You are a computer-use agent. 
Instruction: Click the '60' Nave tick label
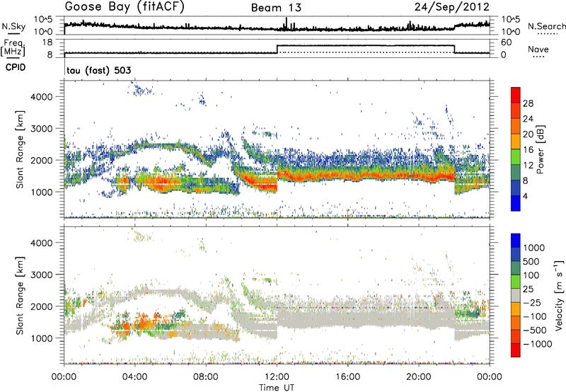tap(507, 42)
